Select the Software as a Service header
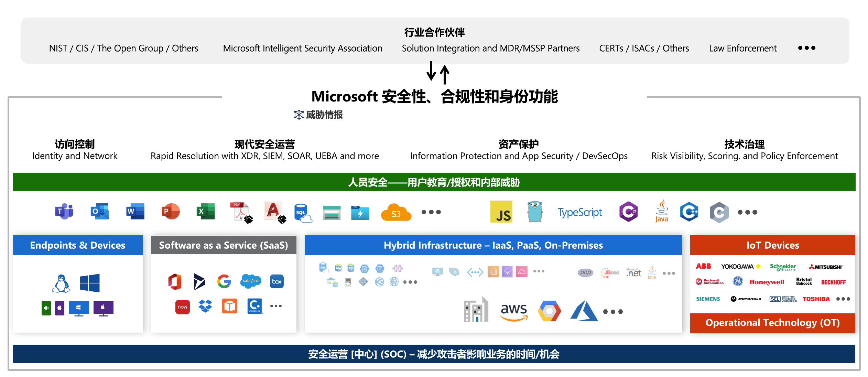 click(x=224, y=245)
